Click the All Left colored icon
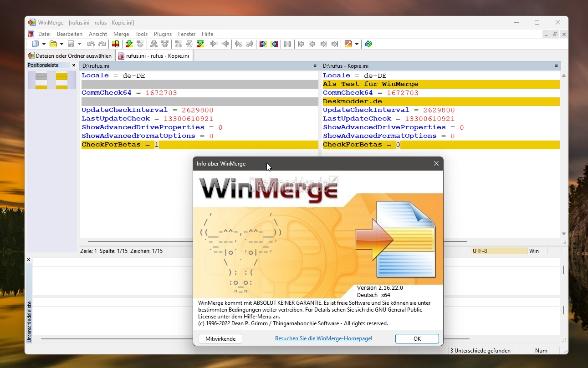588x368 pixels. pyautogui.click(x=274, y=44)
